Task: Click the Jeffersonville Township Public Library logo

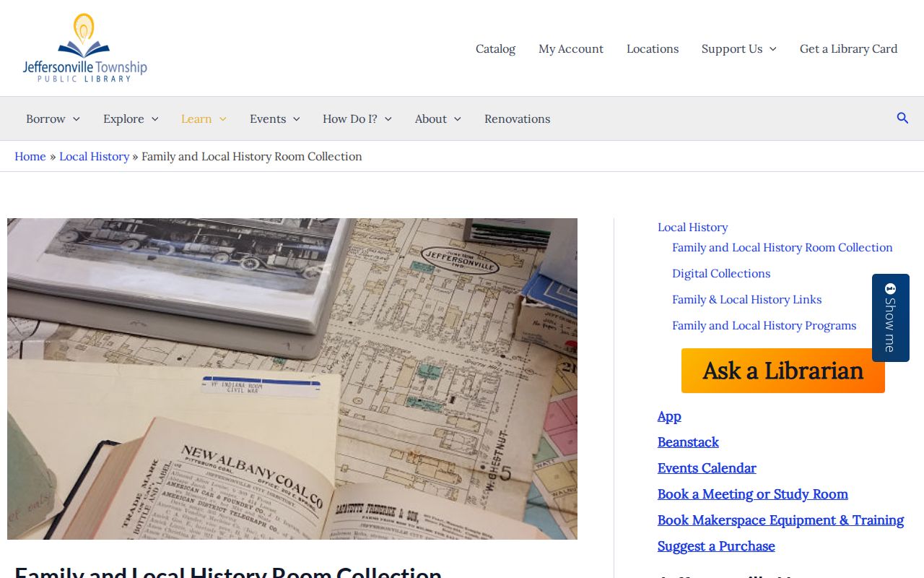Action: (85, 48)
